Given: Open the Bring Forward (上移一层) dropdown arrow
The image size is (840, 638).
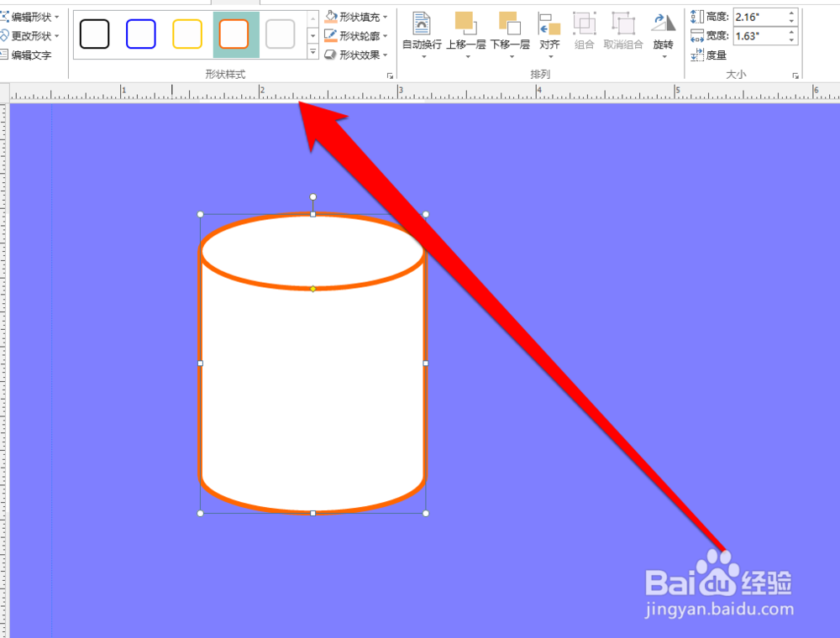Looking at the screenshot, I should tap(467, 56).
